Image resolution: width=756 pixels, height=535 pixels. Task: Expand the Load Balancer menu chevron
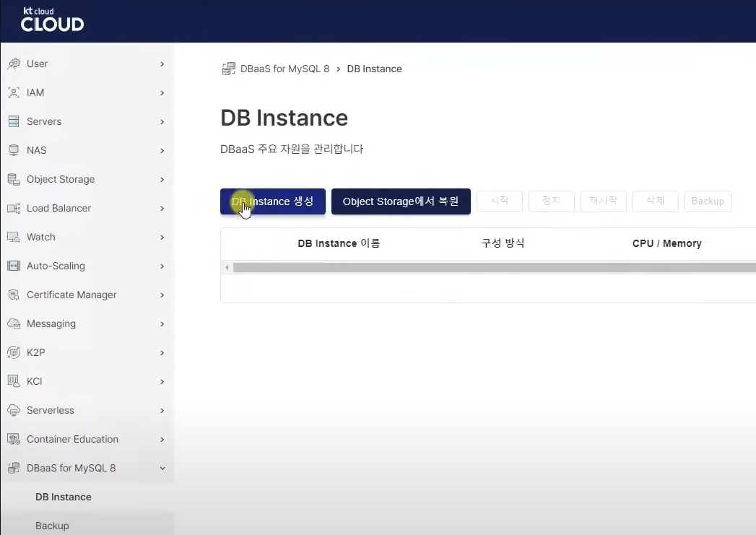point(162,209)
